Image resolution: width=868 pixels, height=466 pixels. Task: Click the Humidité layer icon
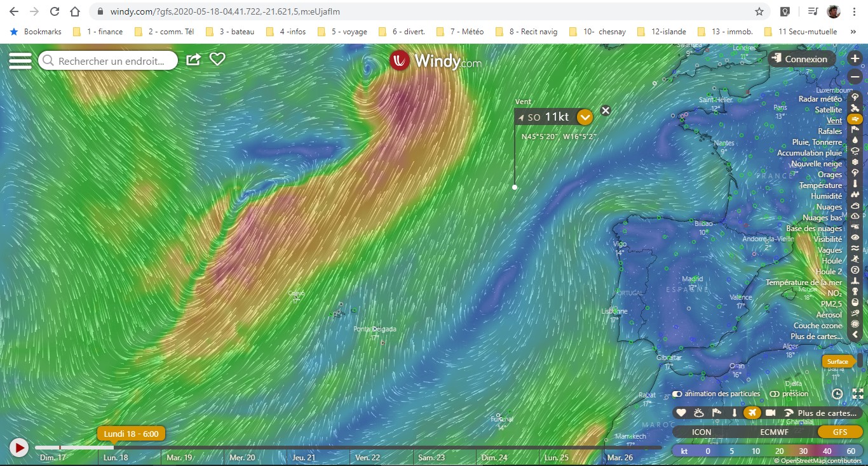[855, 196]
